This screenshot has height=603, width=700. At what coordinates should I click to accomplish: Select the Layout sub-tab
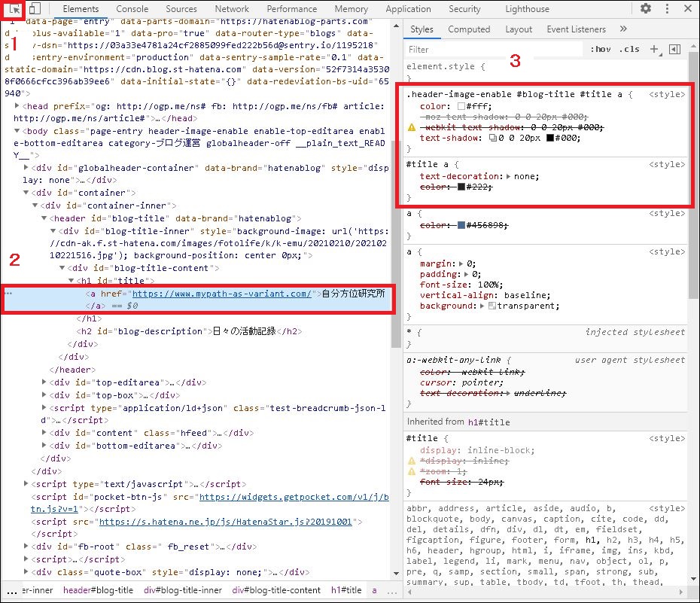[x=519, y=29]
